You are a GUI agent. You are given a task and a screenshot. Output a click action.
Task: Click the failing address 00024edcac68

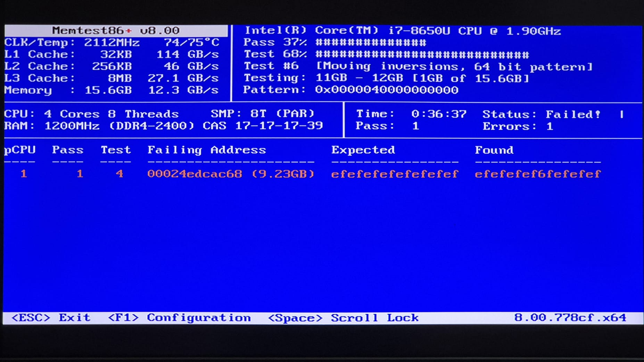click(x=195, y=174)
